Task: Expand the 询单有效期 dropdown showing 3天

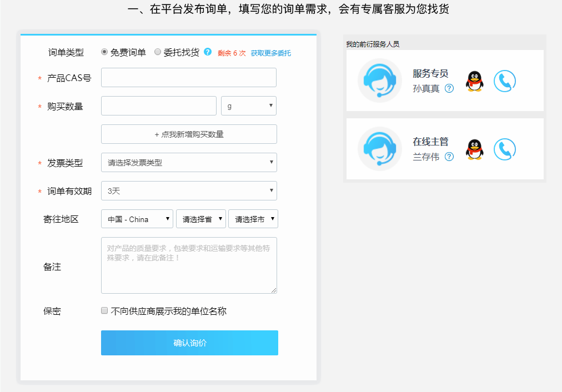Action: point(189,190)
